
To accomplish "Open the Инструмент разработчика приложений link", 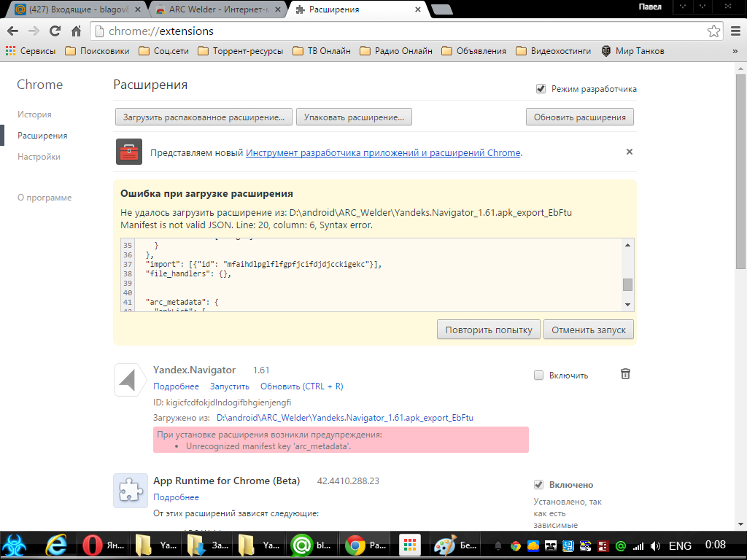I will point(383,153).
